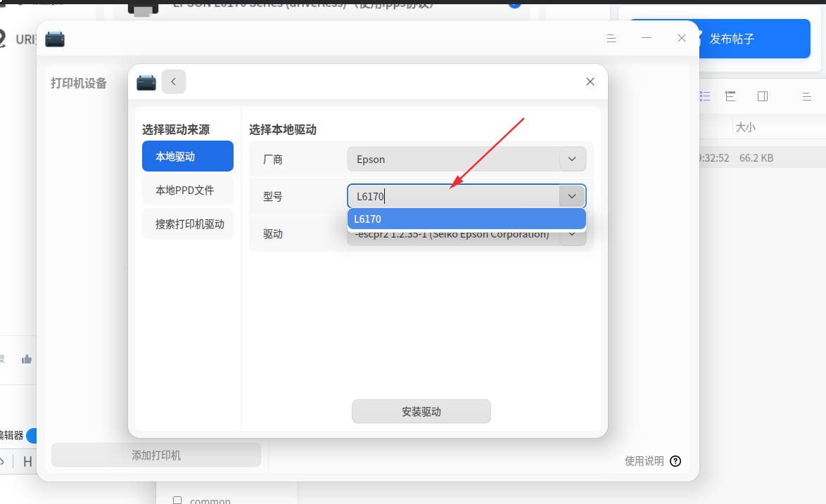Click the 安装驱动 button

click(x=421, y=411)
